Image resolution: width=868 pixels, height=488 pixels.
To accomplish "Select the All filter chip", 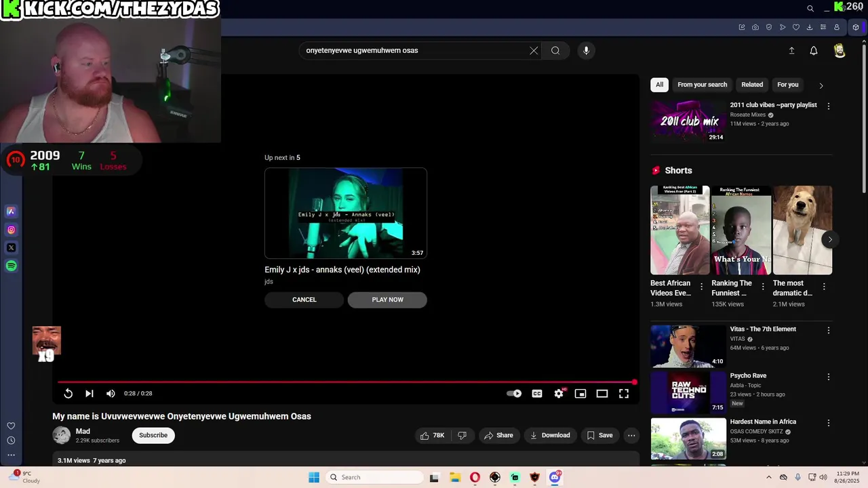I will pos(659,85).
